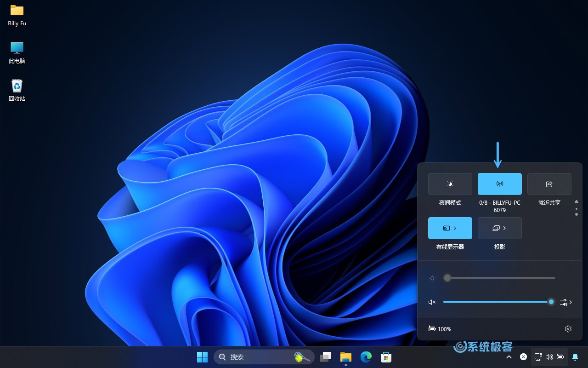Select the This PC (此电脑) desktop icon
The height and width of the screenshot is (368, 588).
[x=17, y=53]
